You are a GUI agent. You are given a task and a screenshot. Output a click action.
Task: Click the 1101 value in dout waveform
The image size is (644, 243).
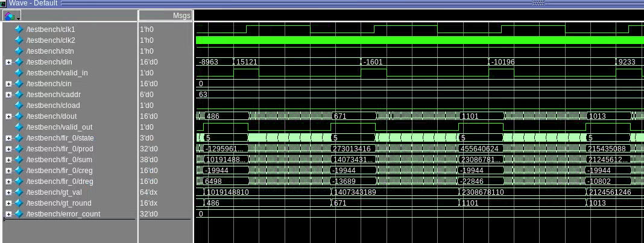click(x=470, y=116)
